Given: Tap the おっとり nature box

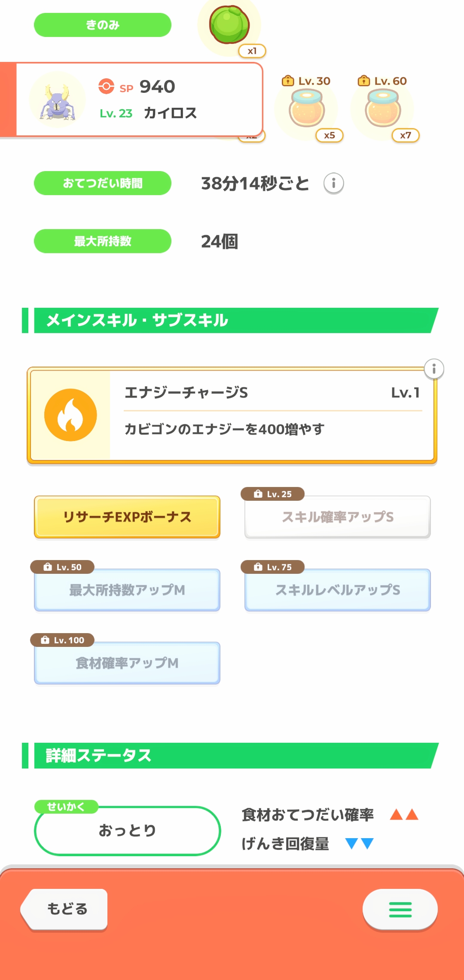Looking at the screenshot, I should (127, 830).
